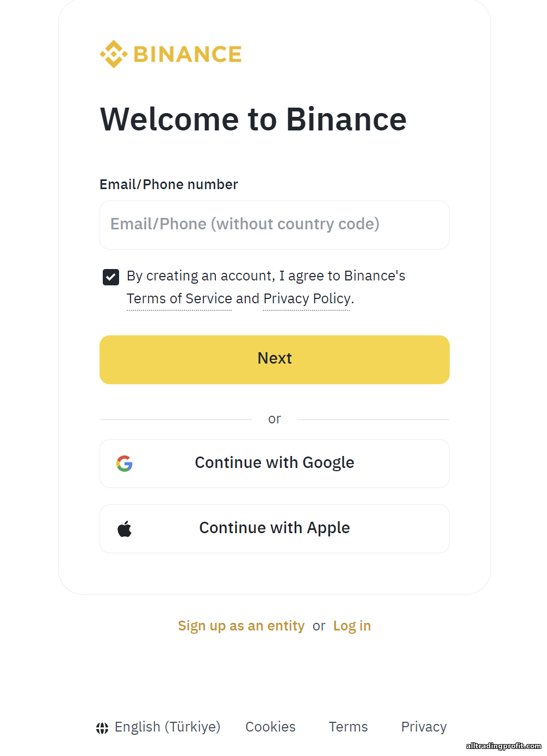Click the yellow Next button
547x756 pixels.
tap(275, 360)
